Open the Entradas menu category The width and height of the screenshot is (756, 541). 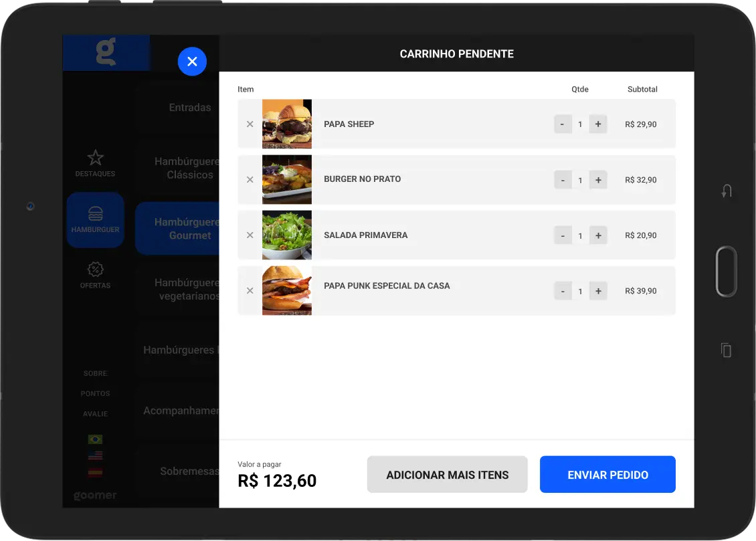(x=190, y=108)
